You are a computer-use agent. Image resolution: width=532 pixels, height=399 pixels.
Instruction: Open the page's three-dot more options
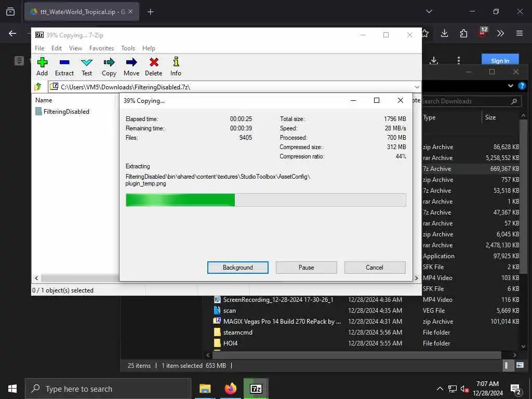[459, 60]
